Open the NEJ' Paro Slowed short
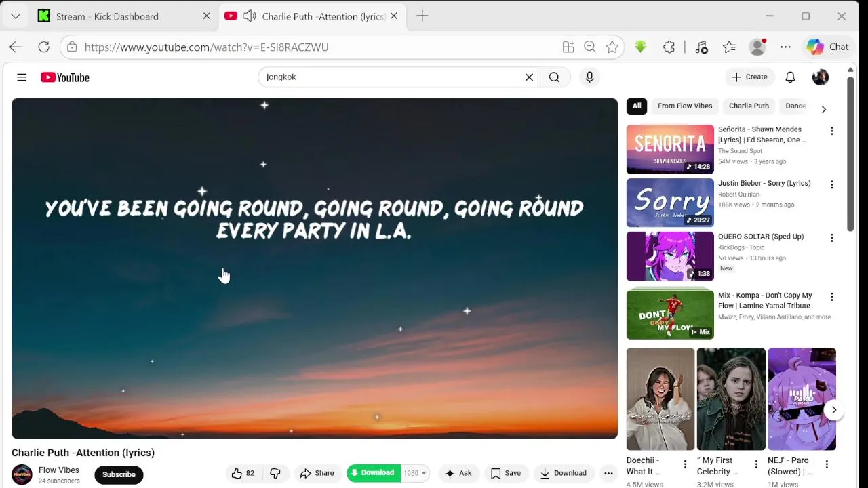 [x=802, y=399]
